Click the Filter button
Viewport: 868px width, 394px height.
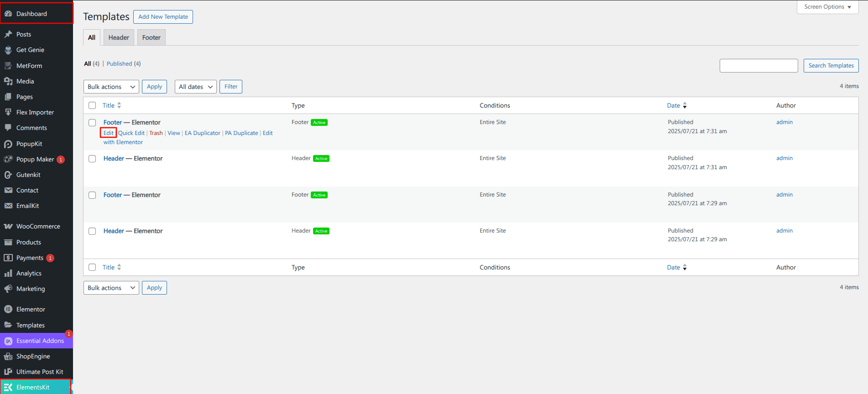click(231, 87)
